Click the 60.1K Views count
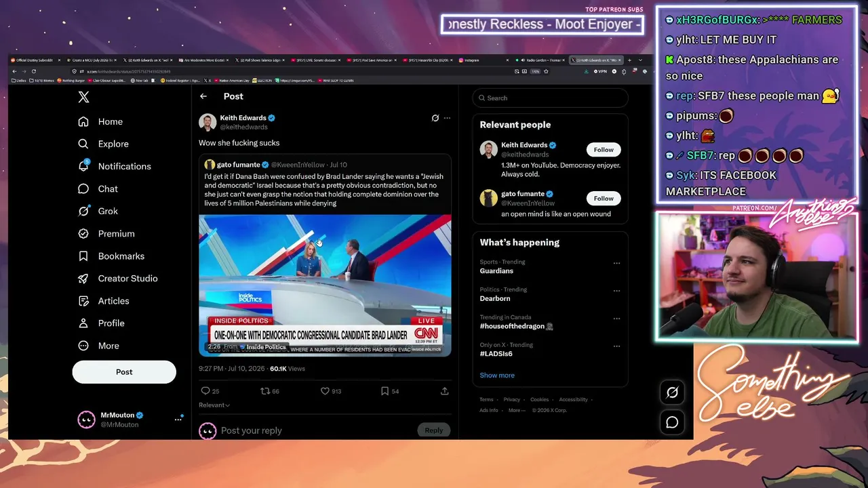The width and height of the screenshot is (868, 488). pyautogui.click(x=288, y=369)
